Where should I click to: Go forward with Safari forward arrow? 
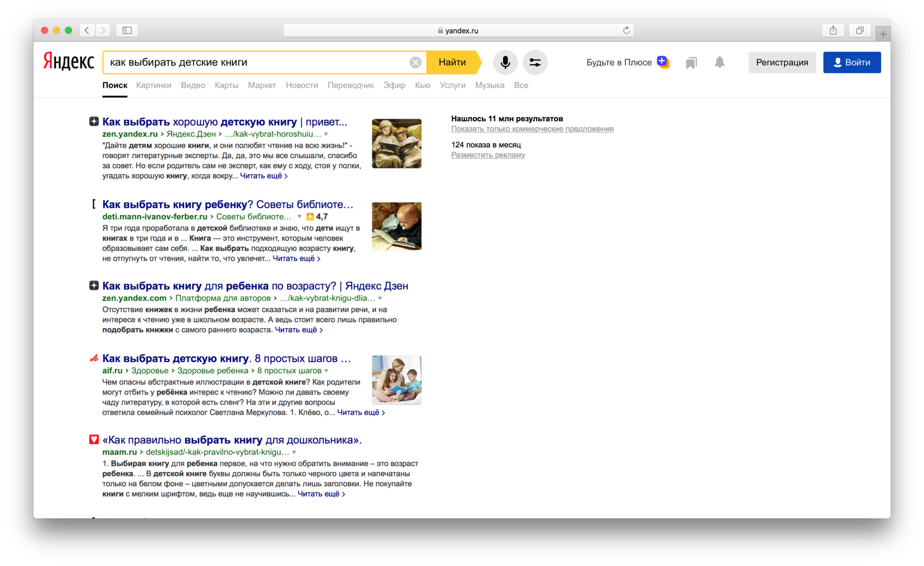point(103,30)
